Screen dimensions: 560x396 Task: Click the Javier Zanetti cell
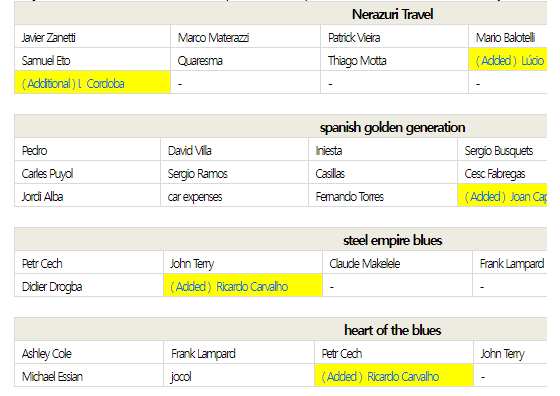[x=92, y=37]
